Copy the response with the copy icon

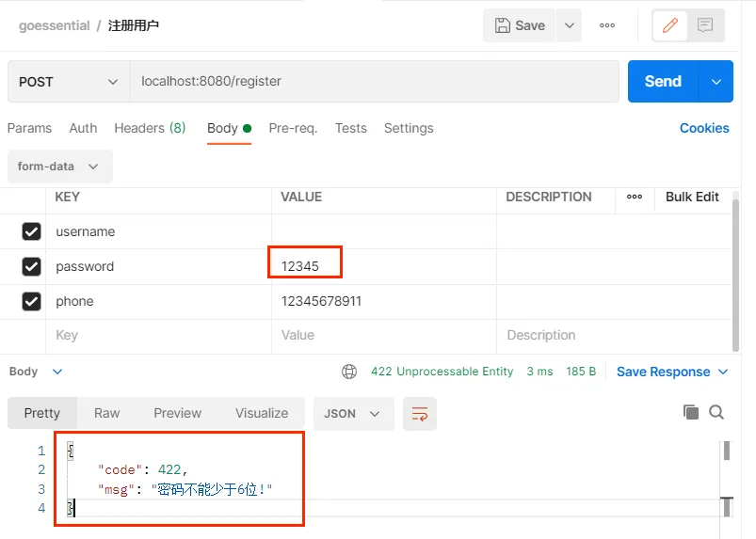[691, 412]
